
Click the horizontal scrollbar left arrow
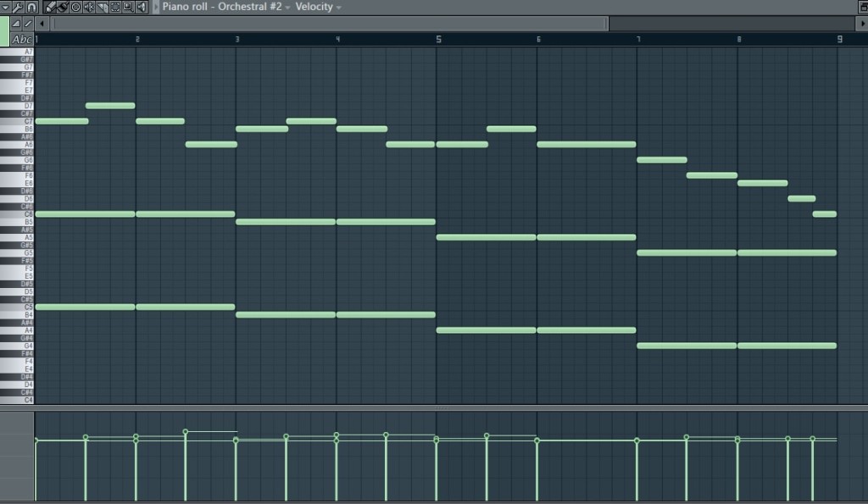click(x=42, y=24)
